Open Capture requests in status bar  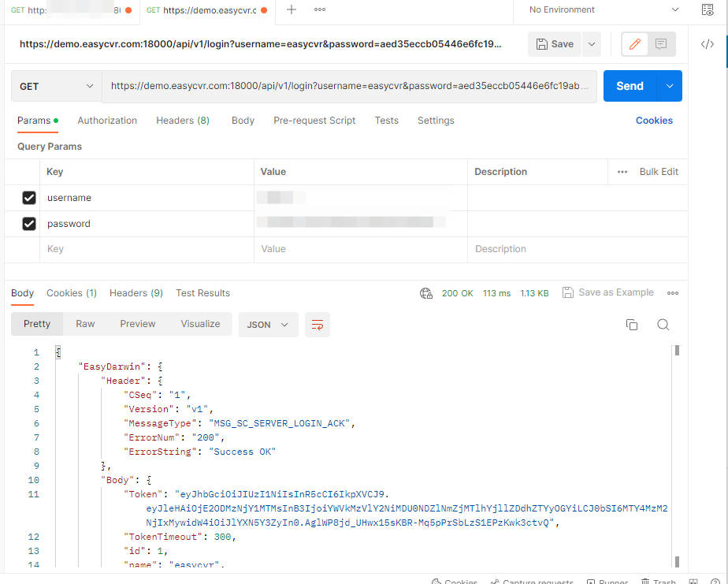coord(532,581)
